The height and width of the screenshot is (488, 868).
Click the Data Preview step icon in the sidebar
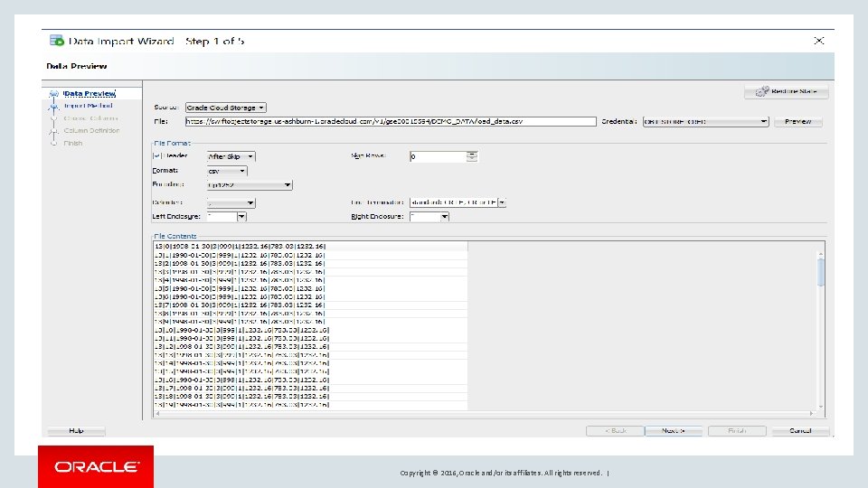click(53, 93)
